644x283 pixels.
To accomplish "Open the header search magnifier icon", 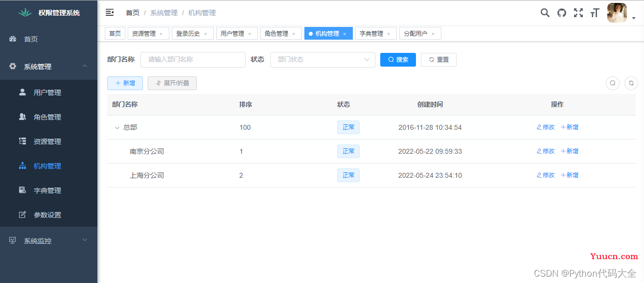I will (545, 13).
